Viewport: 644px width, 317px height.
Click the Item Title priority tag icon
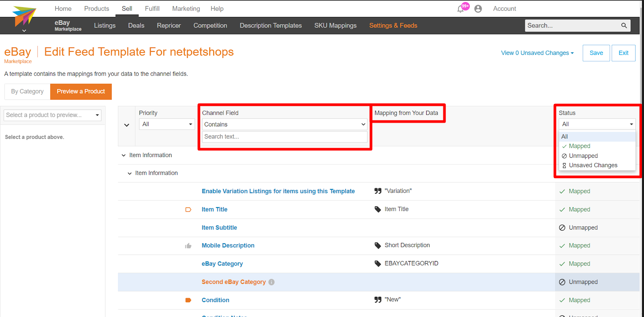tap(188, 209)
